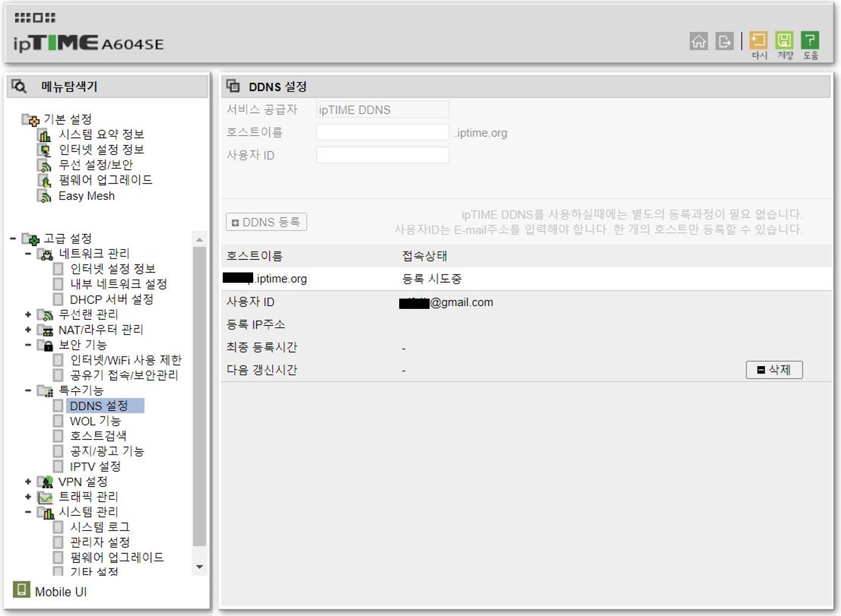Screen dimensions: 841x616
Task: Click the 기본 설정 folder icon
Action: tap(30, 120)
